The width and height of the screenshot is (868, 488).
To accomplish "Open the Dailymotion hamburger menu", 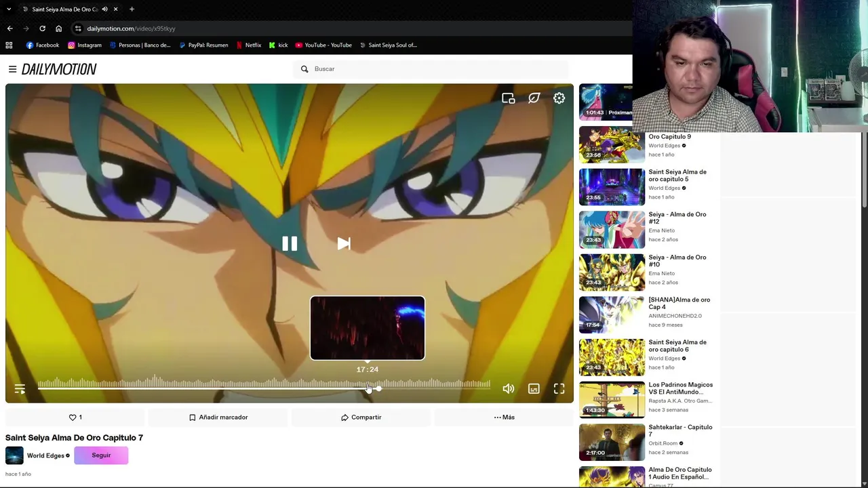I will click(12, 69).
